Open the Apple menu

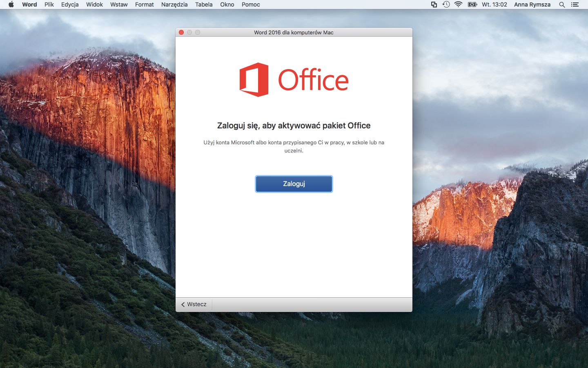11,4
